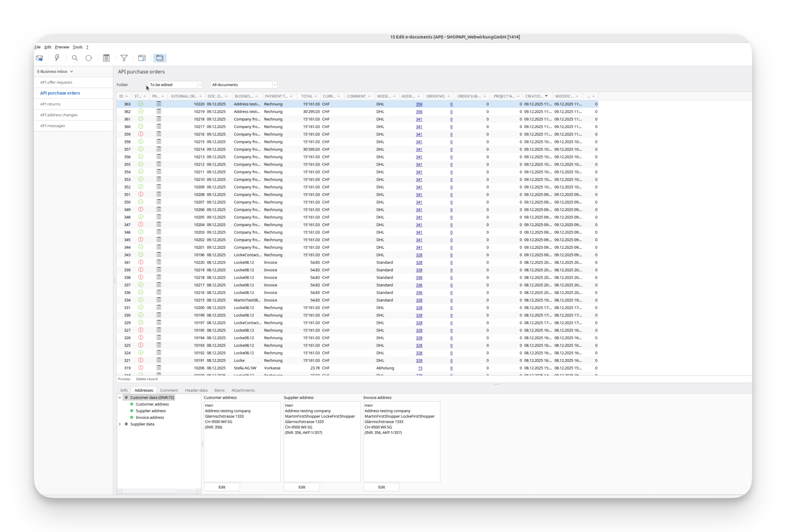Toggle the highlighted stacked windows toolbar icon

(160, 58)
